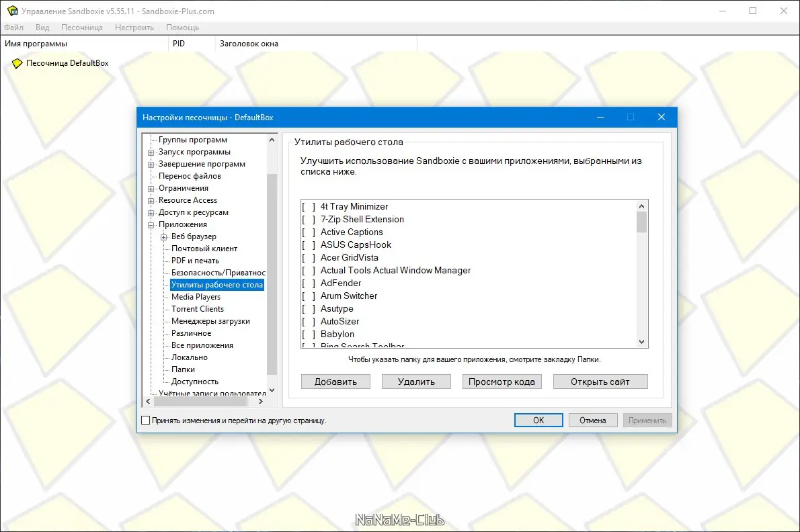Click the settings tree scroll-down arrow
This screenshot has width=800, height=532.
click(x=272, y=390)
